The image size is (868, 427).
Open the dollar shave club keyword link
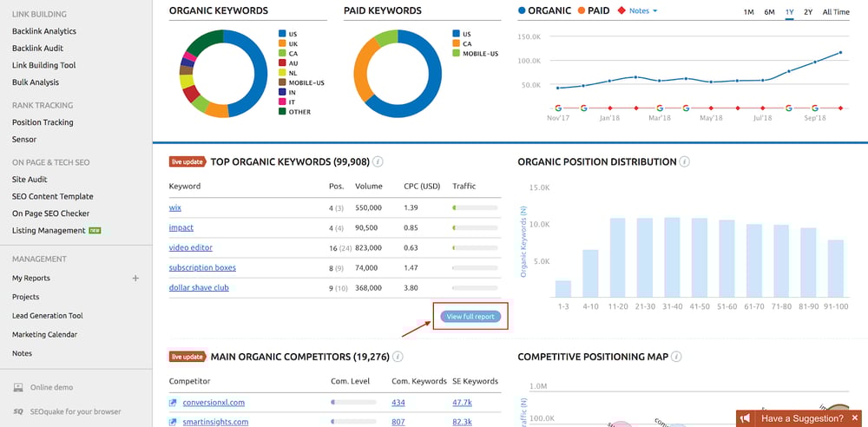(x=199, y=287)
